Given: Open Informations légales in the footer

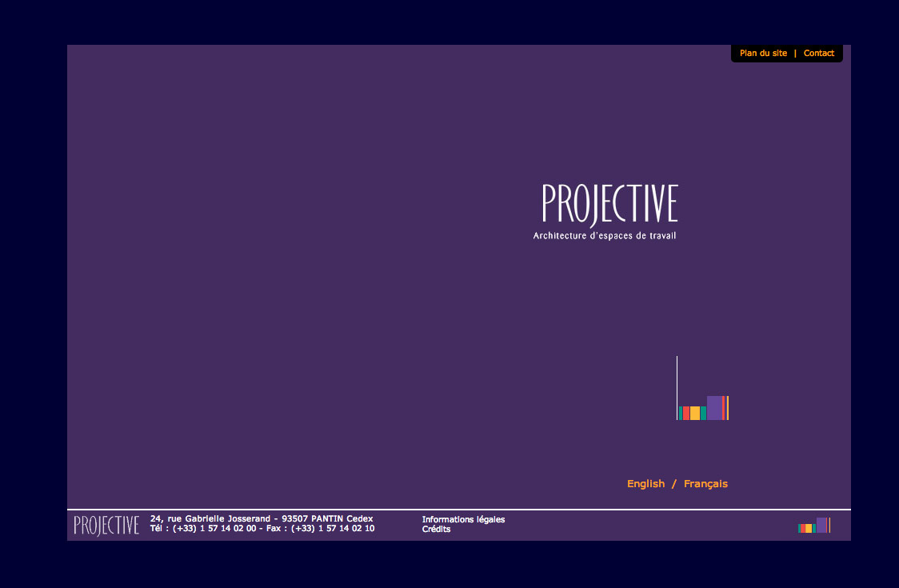Looking at the screenshot, I should (x=463, y=520).
